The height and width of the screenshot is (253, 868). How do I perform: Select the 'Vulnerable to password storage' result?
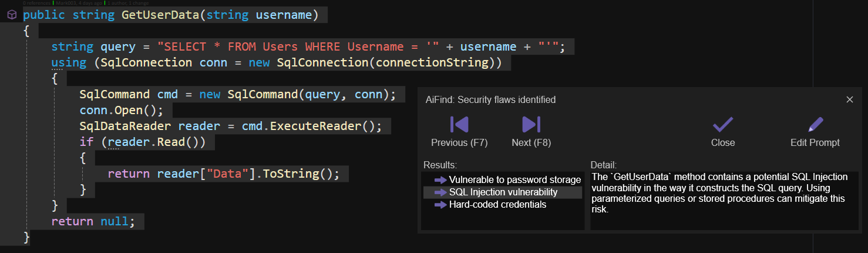click(507, 179)
